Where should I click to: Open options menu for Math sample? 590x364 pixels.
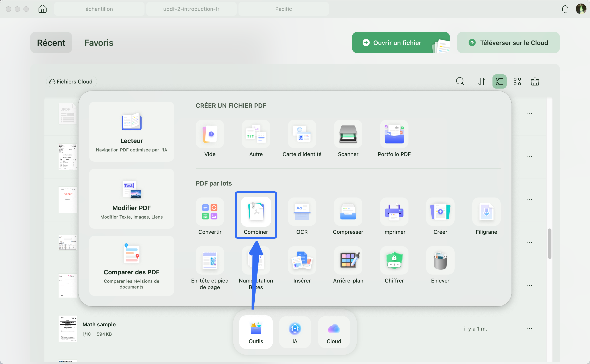coord(529,328)
